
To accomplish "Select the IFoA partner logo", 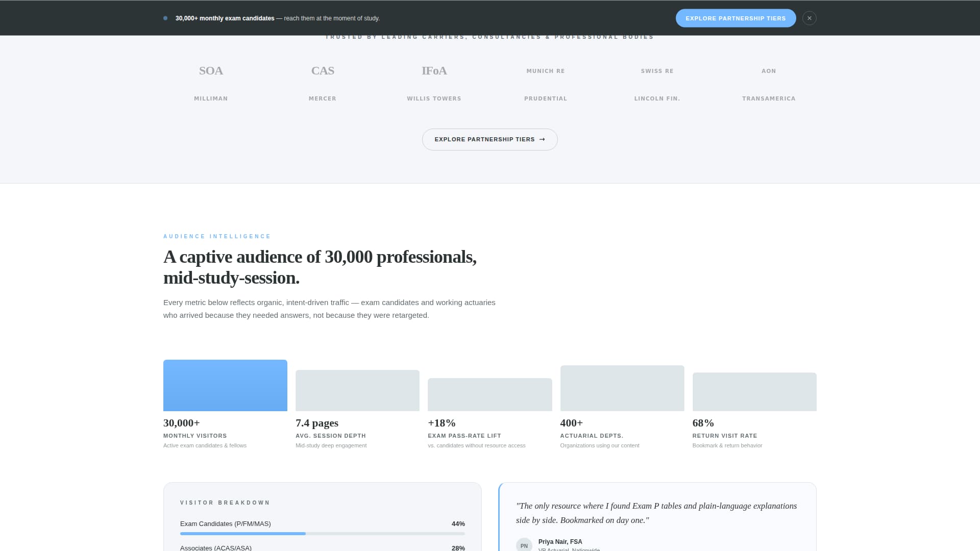I will pos(434,71).
